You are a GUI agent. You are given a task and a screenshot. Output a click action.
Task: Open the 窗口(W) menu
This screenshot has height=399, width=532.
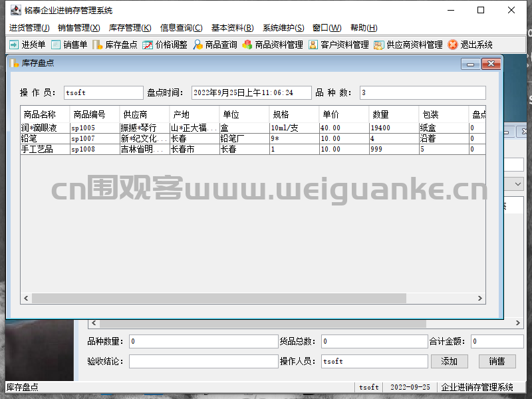click(327, 28)
